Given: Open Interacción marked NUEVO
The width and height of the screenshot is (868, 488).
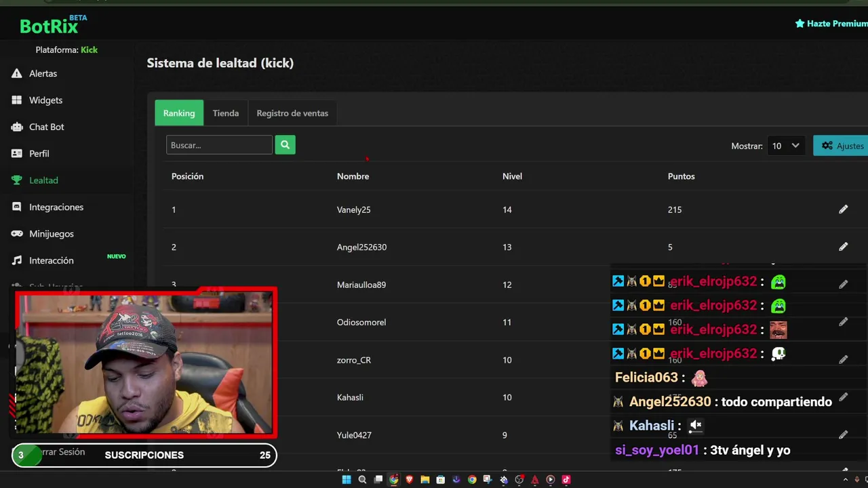Looking at the screenshot, I should pos(51,260).
